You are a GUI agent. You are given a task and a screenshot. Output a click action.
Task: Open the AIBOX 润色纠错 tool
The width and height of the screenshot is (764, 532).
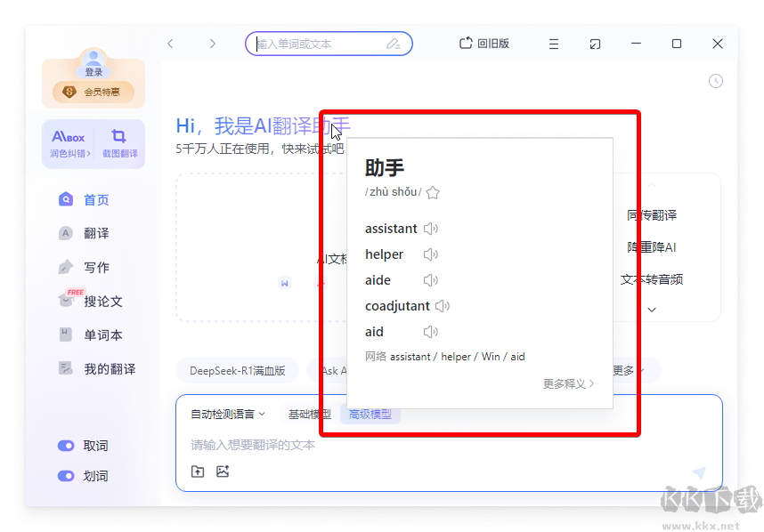[67, 142]
